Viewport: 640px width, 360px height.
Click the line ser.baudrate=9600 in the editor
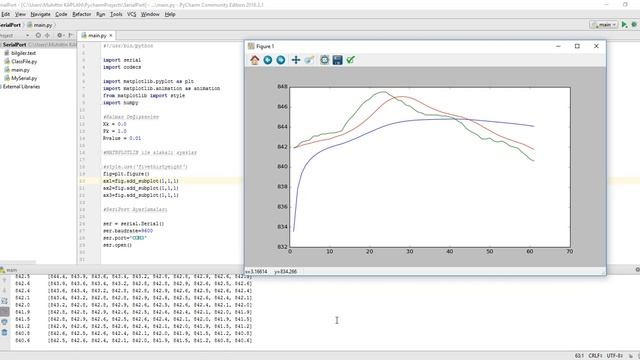128,231
